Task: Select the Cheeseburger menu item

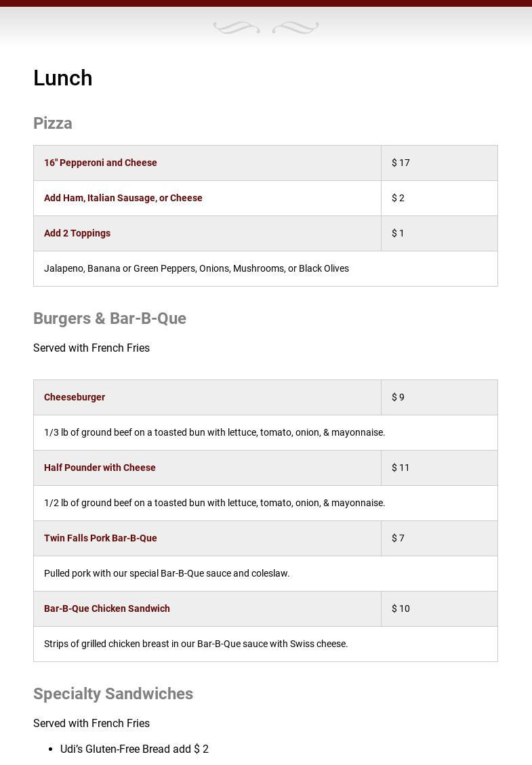Action: click(x=75, y=397)
